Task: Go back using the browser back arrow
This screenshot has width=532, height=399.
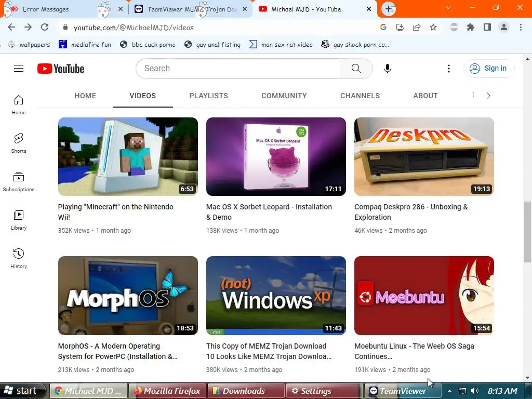Action: pos(11,27)
